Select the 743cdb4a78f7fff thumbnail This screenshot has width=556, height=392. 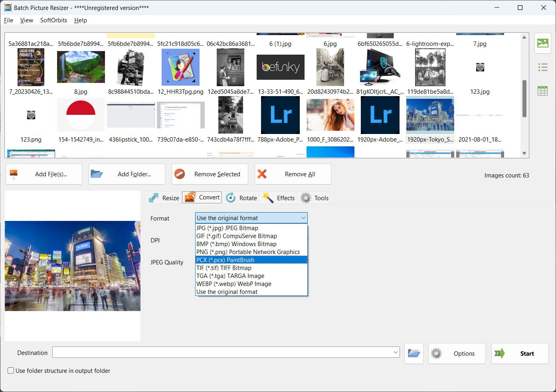pyautogui.click(x=230, y=115)
